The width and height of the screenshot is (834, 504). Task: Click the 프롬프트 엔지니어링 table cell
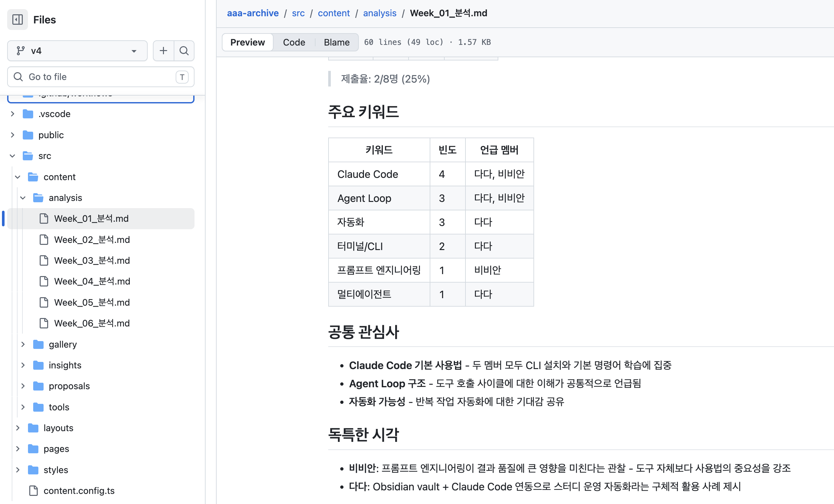(x=379, y=270)
